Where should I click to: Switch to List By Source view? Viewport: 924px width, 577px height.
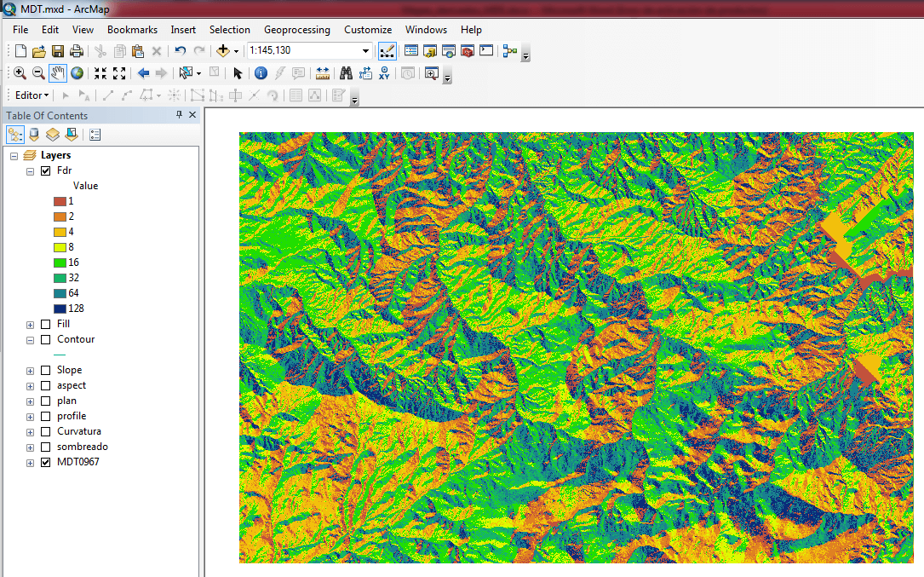(x=34, y=135)
